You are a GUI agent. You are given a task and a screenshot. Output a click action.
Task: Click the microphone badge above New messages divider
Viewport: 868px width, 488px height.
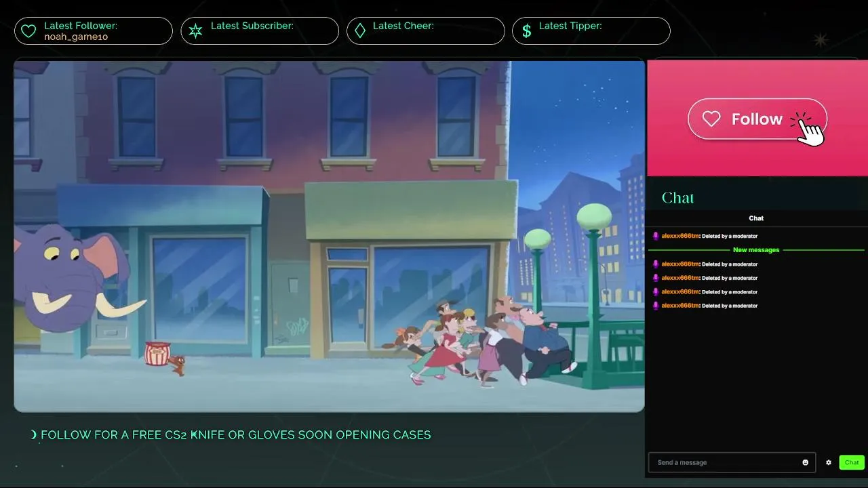tap(656, 236)
